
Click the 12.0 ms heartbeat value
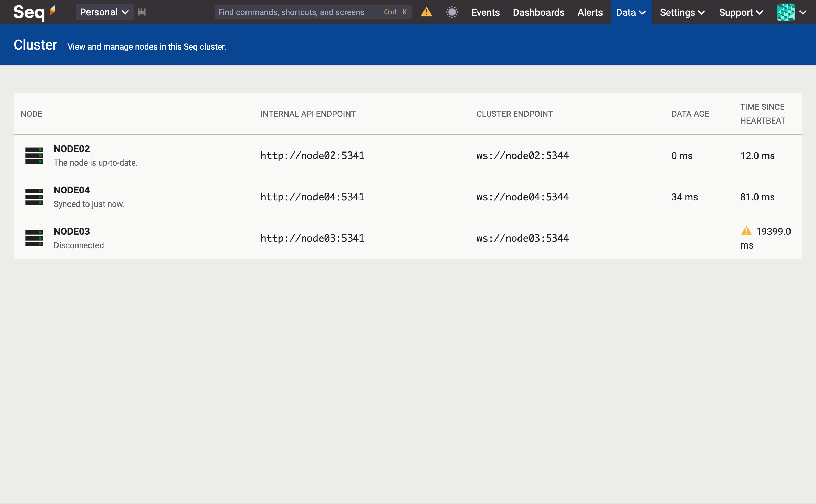[x=757, y=156]
